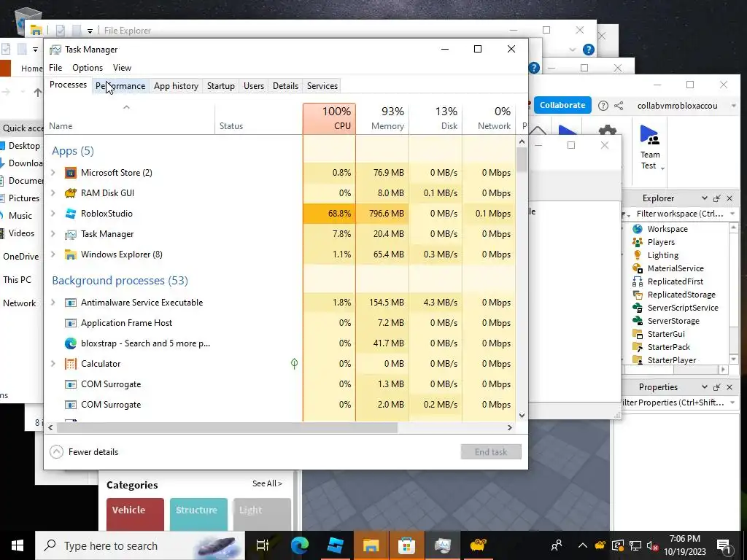Click the Task Manager vertical scrollbar down arrow
This screenshot has width=747, height=560.
(x=522, y=415)
